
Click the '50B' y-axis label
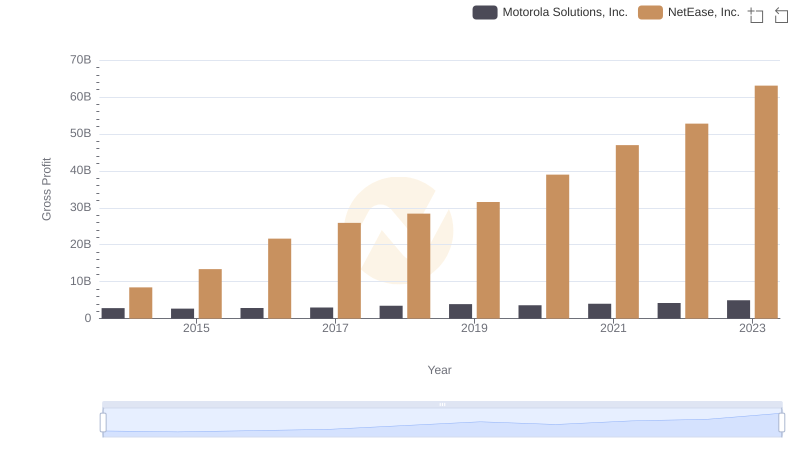click(x=81, y=133)
